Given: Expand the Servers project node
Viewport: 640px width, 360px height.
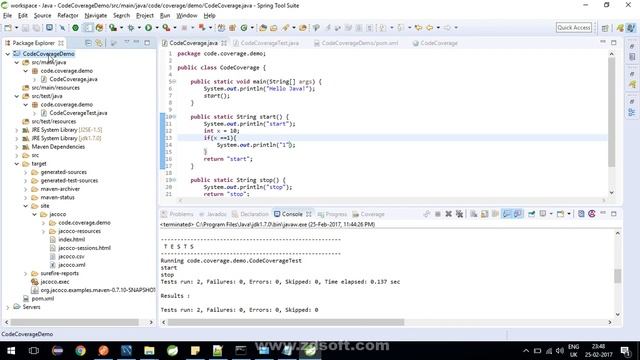Looking at the screenshot, I should [8, 307].
